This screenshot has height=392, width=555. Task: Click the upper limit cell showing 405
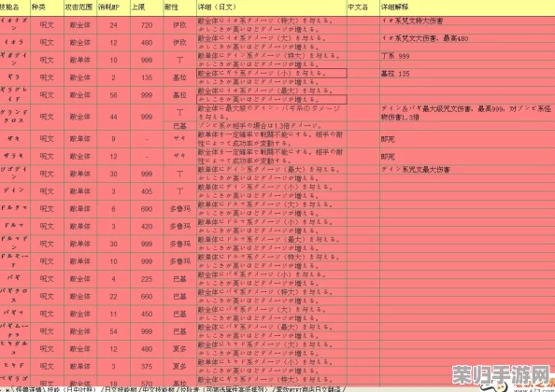pyautogui.click(x=147, y=191)
